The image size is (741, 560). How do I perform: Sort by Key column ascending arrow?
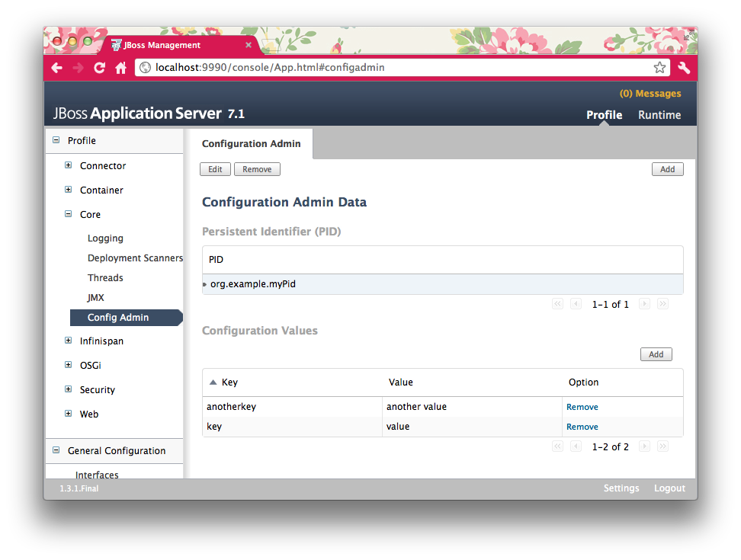(x=213, y=382)
